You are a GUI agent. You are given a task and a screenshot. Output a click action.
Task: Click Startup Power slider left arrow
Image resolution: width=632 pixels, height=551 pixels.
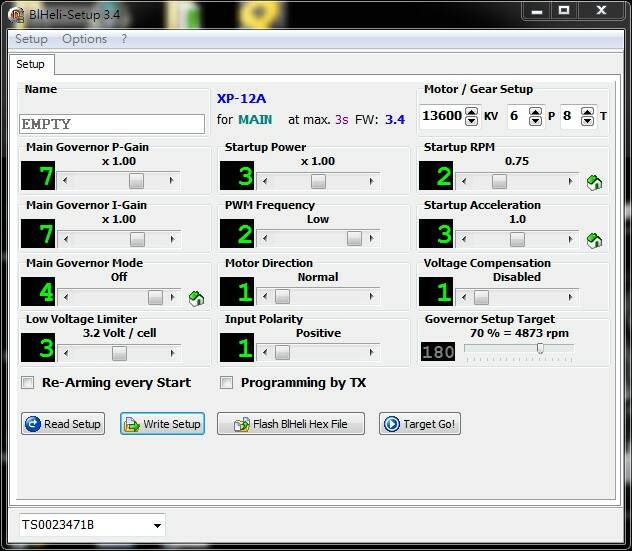click(264, 181)
